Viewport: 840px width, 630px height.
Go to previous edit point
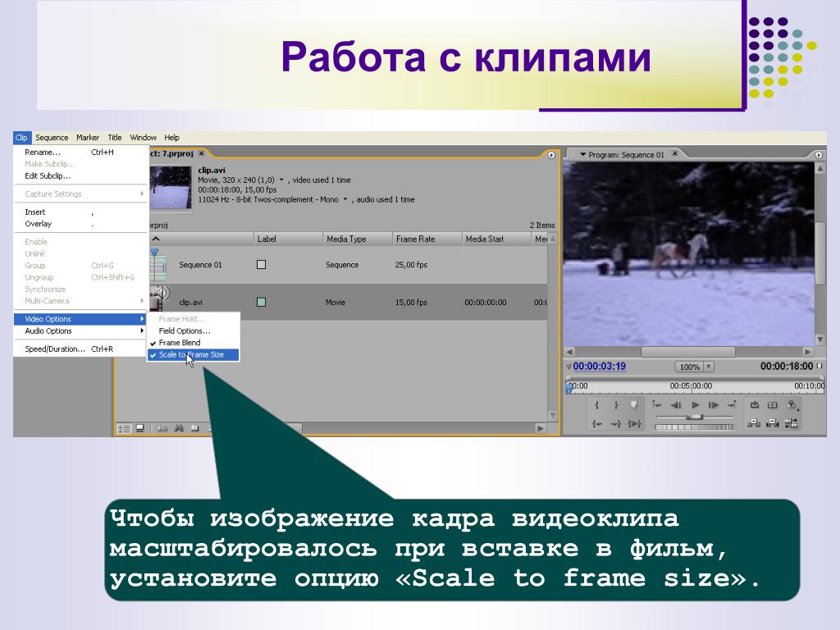pyautogui.click(x=657, y=405)
